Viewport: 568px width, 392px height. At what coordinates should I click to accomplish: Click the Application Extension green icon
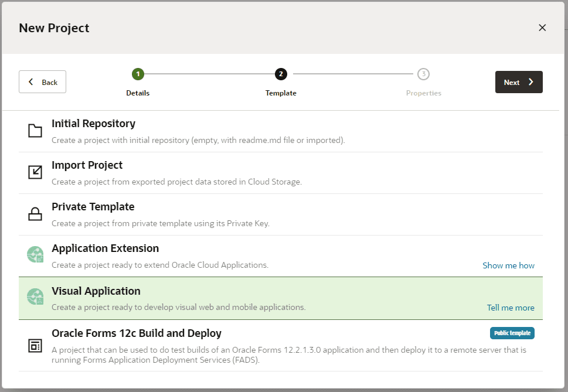pyautogui.click(x=35, y=254)
